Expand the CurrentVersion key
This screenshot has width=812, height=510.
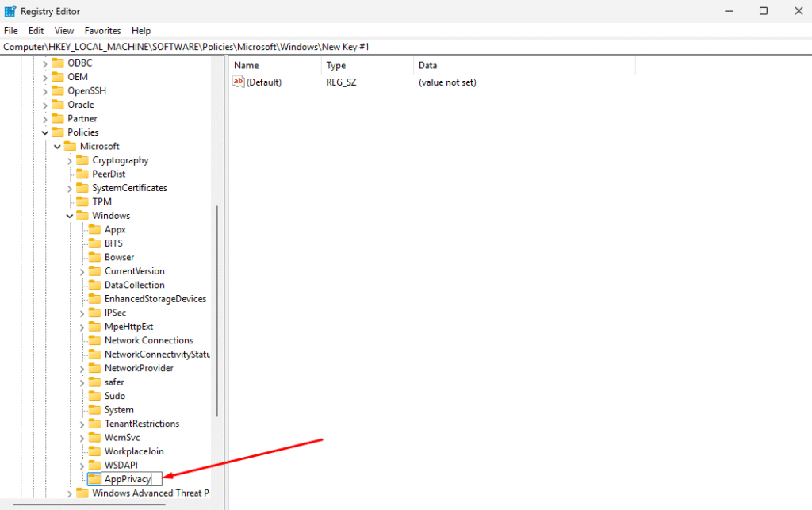(x=82, y=271)
